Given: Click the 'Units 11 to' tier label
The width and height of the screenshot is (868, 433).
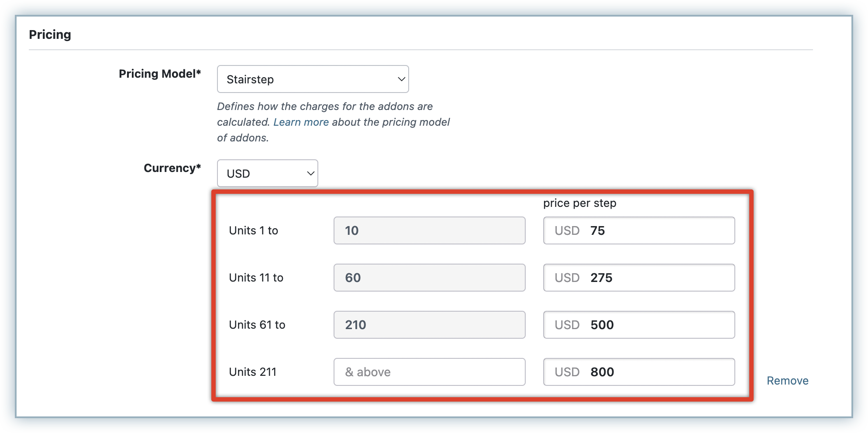Looking at the screenshot, I should (256, 278).
